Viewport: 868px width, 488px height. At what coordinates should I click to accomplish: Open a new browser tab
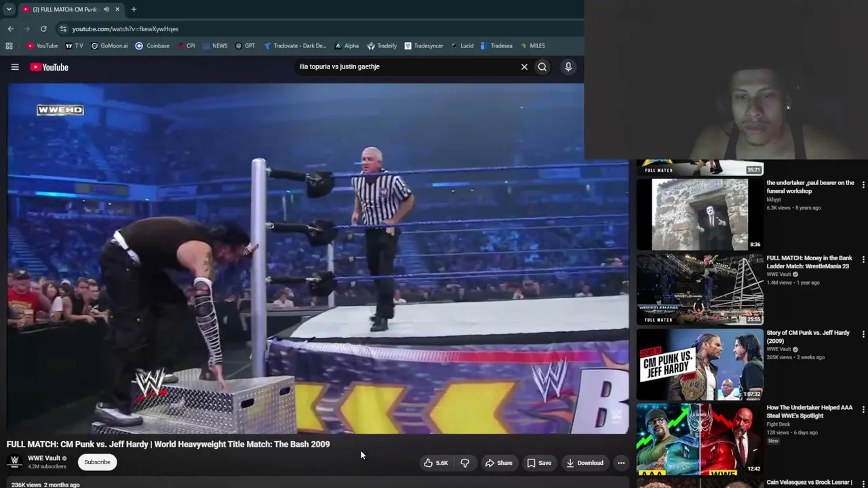[134, 9]
